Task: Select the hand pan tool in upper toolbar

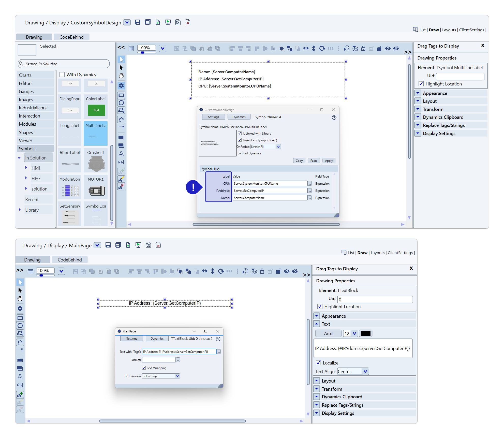Action: coord(121,76)
